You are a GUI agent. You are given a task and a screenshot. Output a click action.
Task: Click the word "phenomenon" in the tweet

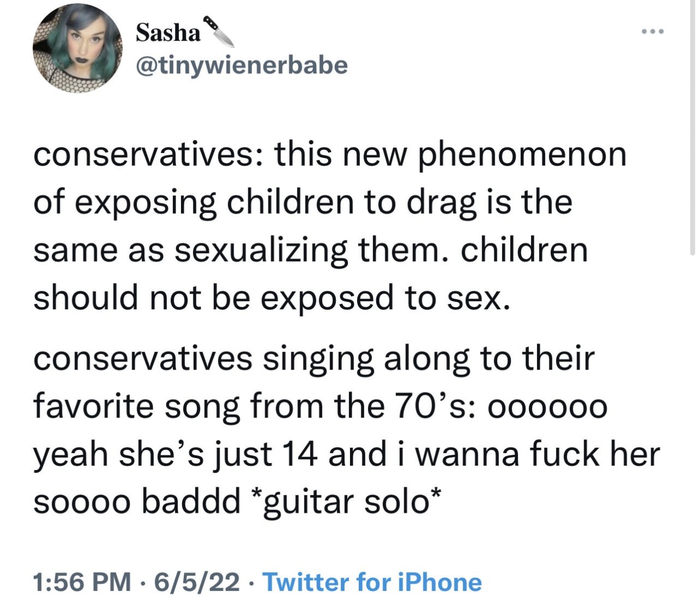click(522, 154)
